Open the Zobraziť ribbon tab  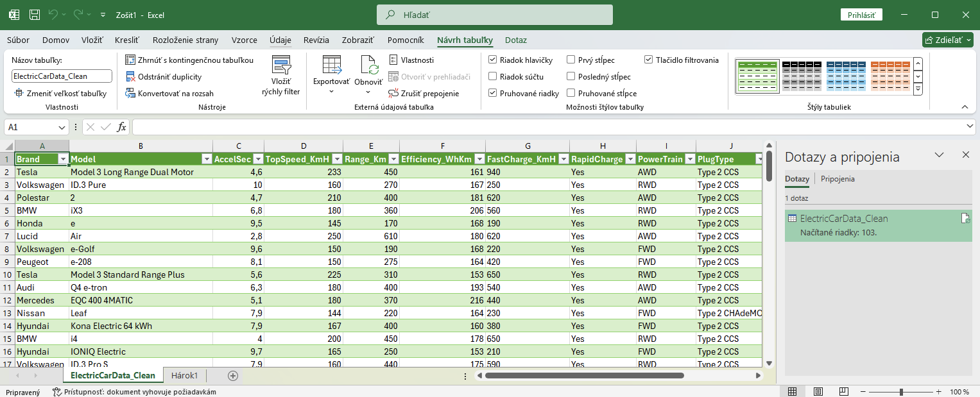tap(358, 40)
